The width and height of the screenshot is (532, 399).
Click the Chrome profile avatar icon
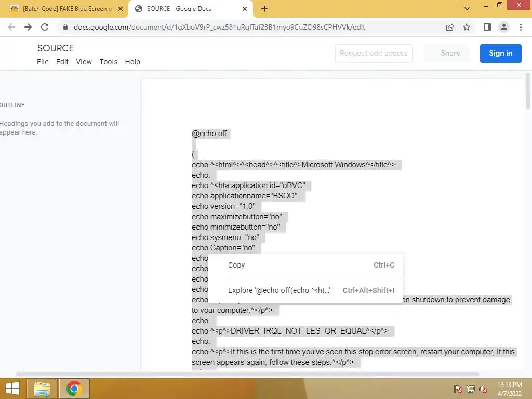504,27
